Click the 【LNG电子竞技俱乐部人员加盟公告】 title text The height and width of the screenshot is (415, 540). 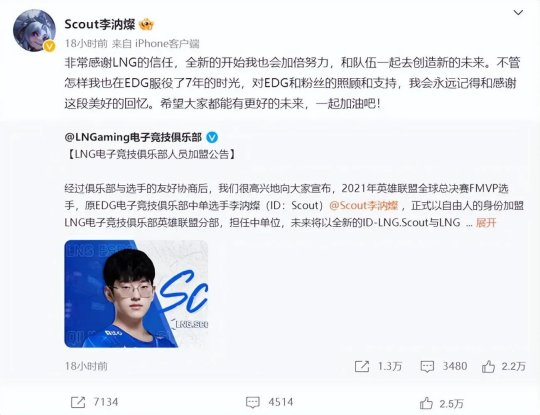(150, 154)
